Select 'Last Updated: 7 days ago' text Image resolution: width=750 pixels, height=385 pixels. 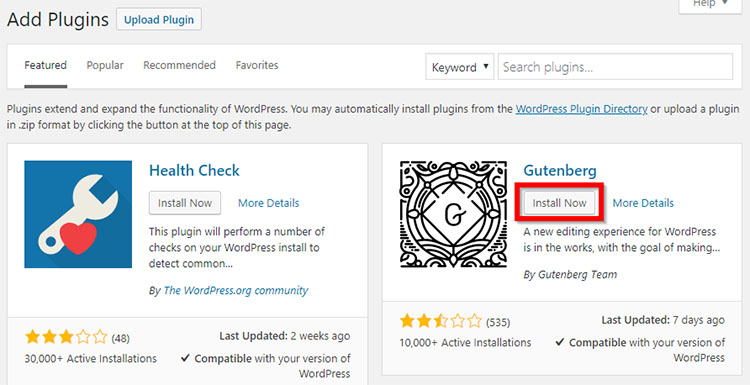click(663, 320)
